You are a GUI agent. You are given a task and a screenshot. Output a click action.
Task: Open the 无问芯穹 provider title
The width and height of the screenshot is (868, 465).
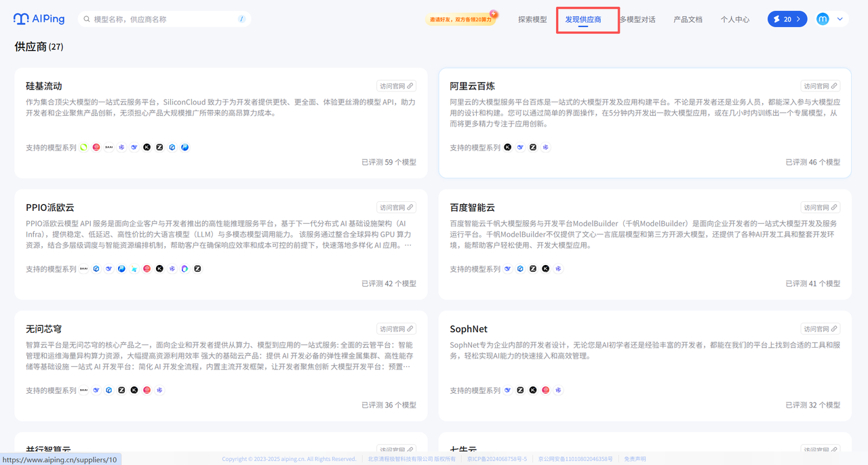click(x=44, y=329)
